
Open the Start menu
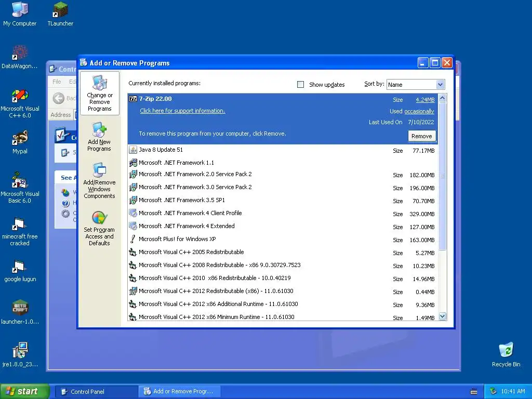click(24, 391)
